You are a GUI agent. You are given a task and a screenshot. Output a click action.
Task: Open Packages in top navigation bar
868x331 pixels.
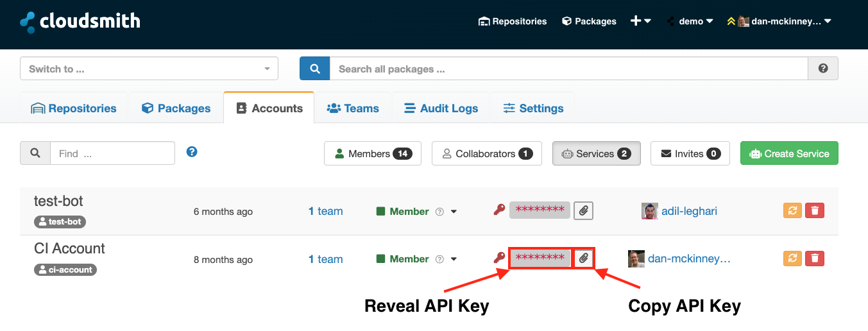(x=589, y=21)
